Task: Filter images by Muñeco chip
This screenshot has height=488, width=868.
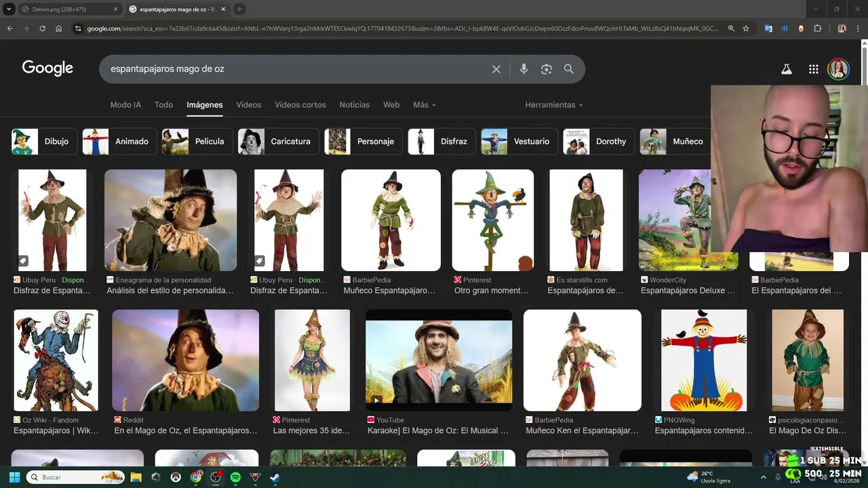Action: [x=675, y=142]
